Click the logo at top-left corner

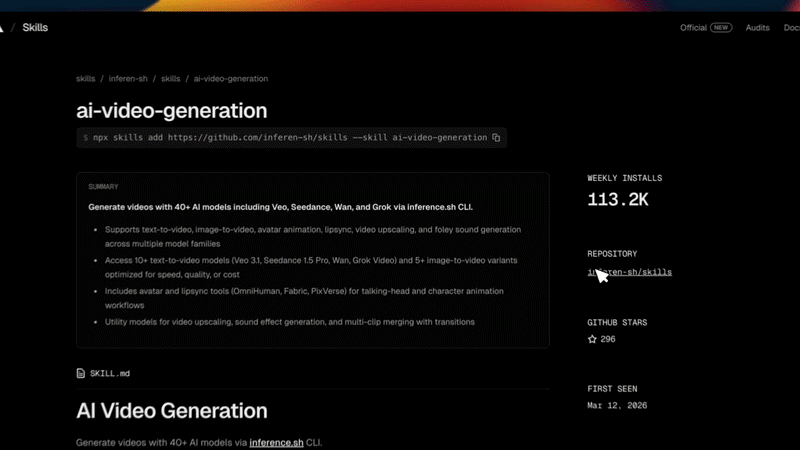2,28
